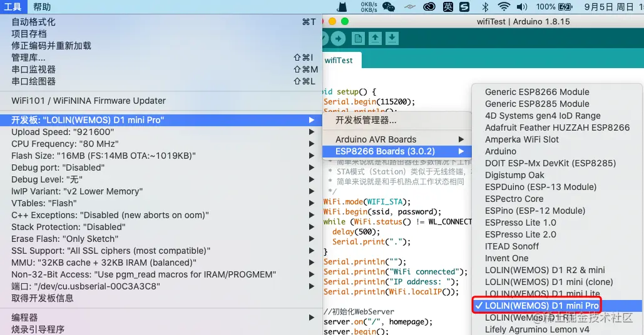Choose ESPDuino (ESP-13 Module) board

tap(557, 187)
